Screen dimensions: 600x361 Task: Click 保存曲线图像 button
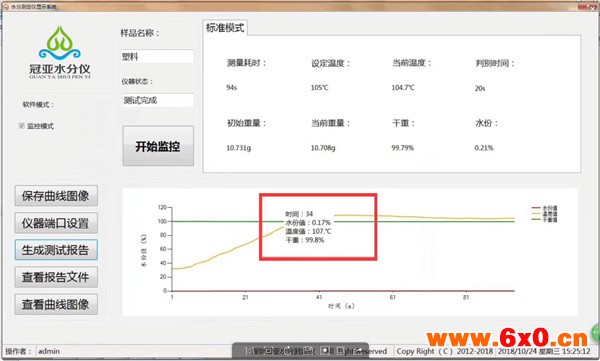coord(56,196)
